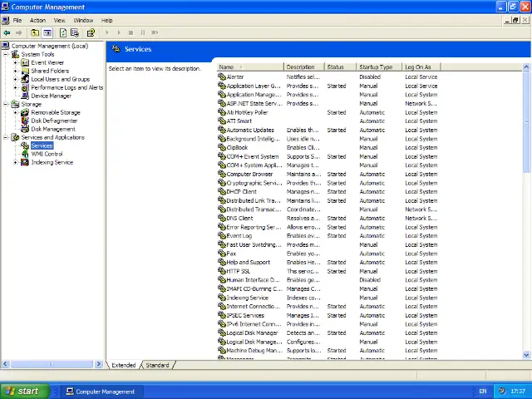
Task: Select the Alerter service icon
Action: (222, 76)
